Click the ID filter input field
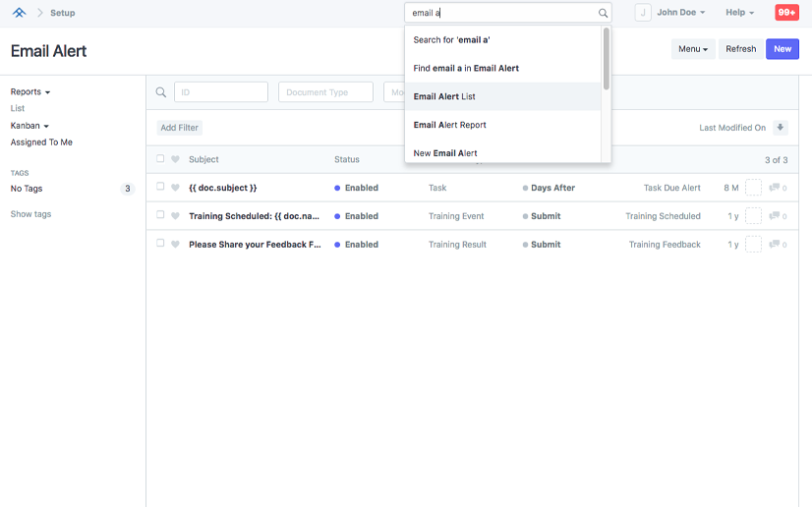This screenshot has width=812, height=507. pyautogui.click(x=221, y=92)
